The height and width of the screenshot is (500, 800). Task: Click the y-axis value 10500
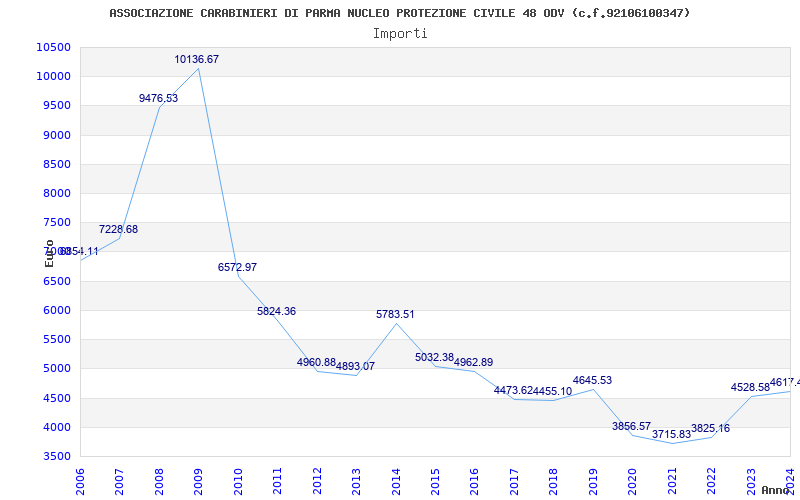[54, 47]
